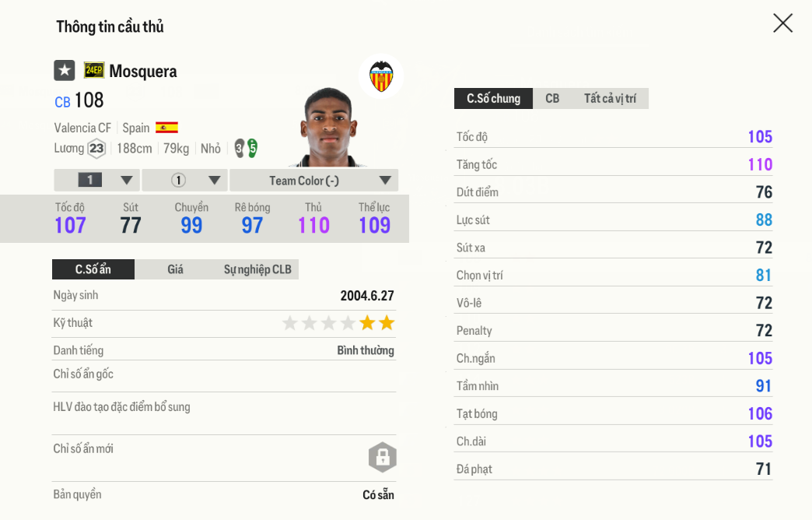Click the Kỹ thuật skill star rating
Viewport: 812px width, 520px height.
point(338,323)
